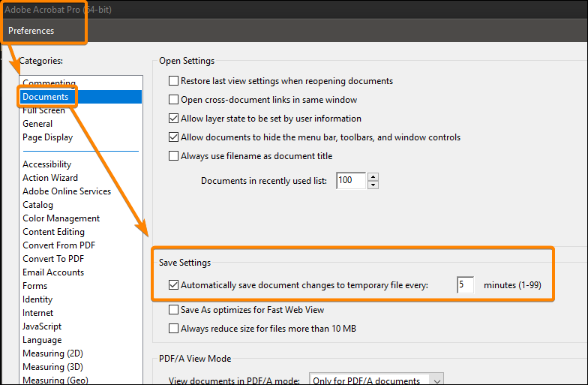This screenshot has width=588, height=385.
Task: Uncheck Allow layer state by user information
Action: [174, 119]
